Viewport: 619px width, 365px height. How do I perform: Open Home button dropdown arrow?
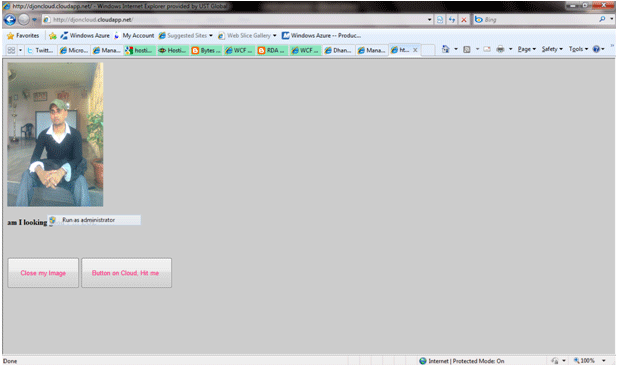[456, 49]
